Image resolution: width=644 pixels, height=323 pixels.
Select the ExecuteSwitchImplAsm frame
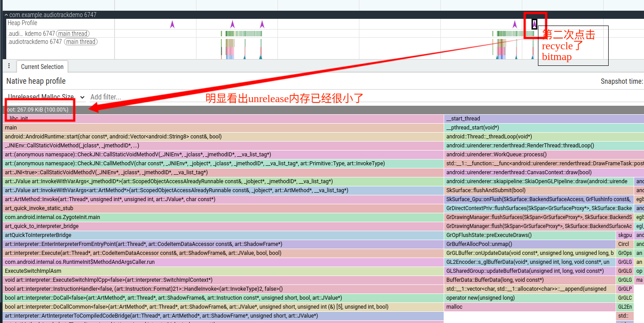point(223,271)
